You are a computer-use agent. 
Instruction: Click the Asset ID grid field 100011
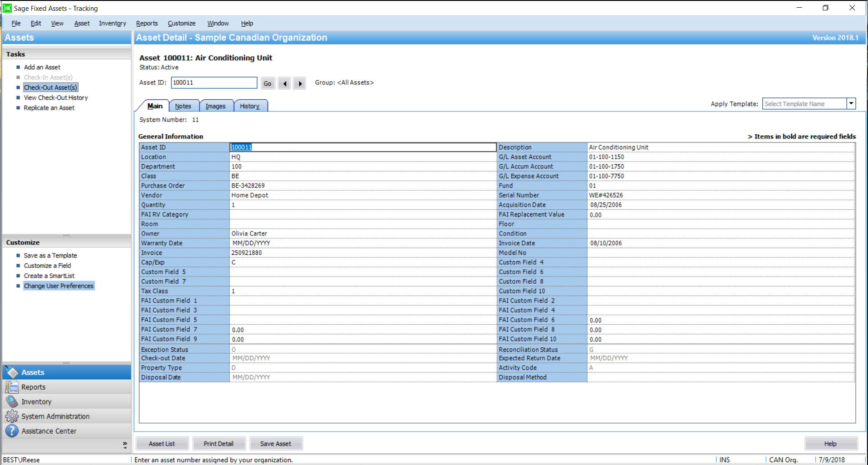point(363,147)
